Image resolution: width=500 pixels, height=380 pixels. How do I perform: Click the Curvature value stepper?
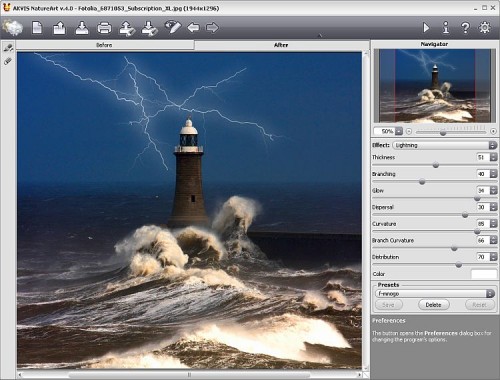coord(493,224)
